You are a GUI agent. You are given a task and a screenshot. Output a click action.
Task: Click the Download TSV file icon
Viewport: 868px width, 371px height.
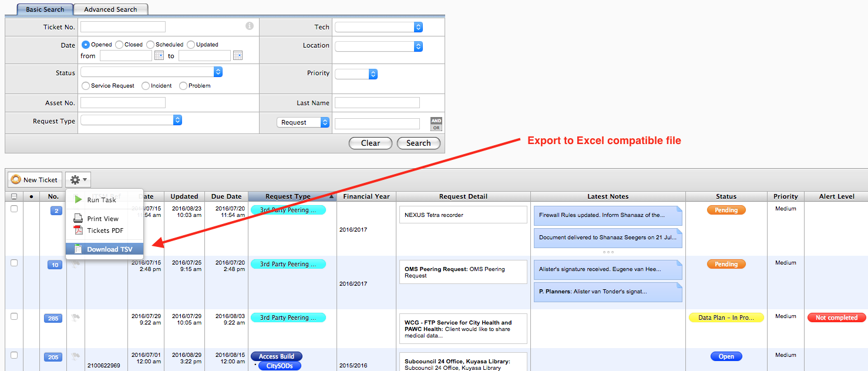point(78,249)
